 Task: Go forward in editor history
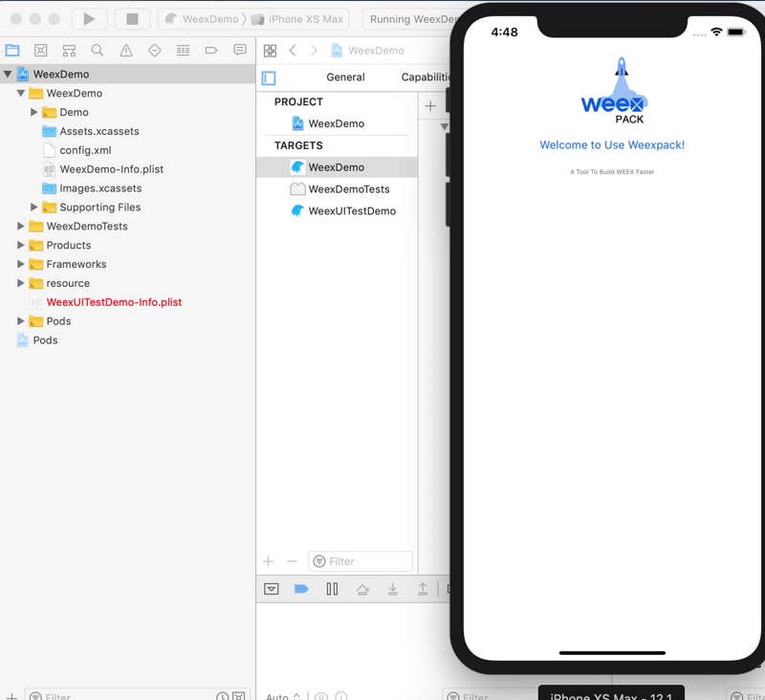(x=314, y=51)
